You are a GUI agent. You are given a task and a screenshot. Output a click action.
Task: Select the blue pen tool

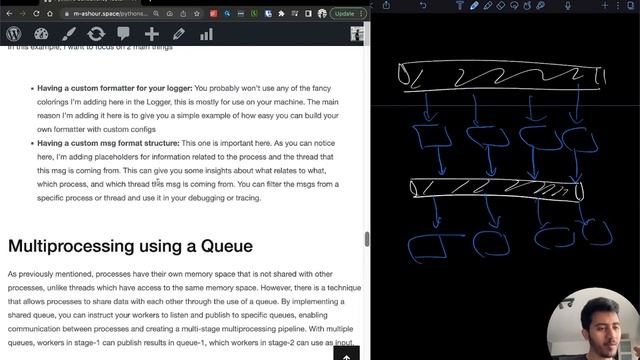[474, 5]
